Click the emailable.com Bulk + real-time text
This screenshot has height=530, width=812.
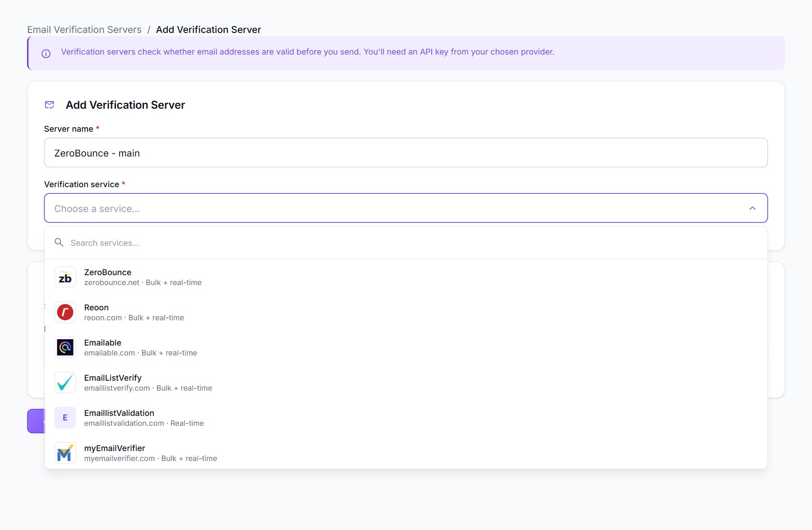141,353
